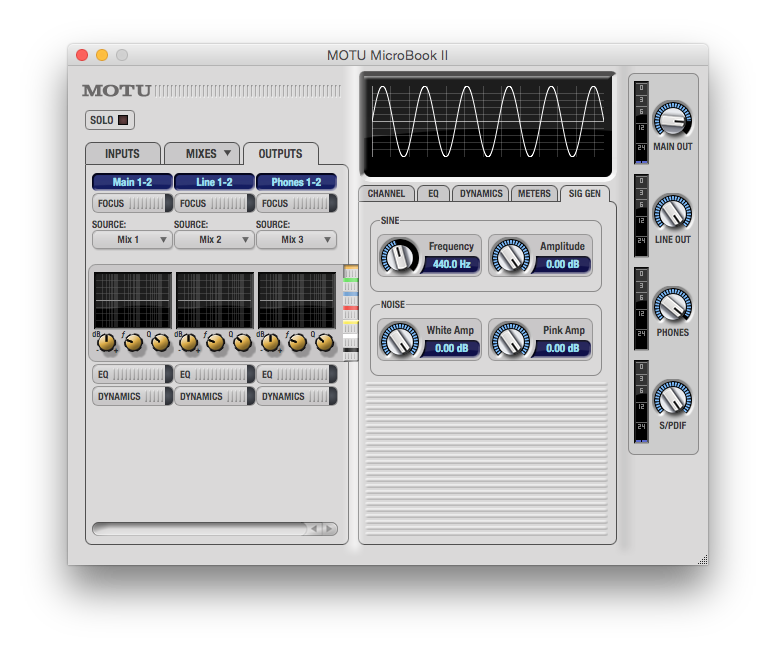776x657 pixels.
Task: Switch to the INPUTS tab
Action: 122,153
